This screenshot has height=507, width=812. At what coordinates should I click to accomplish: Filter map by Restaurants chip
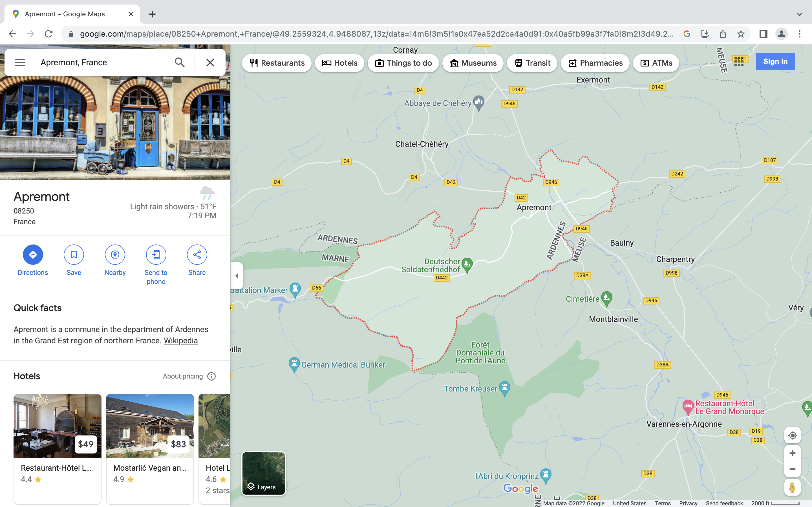[x=277, y=63]
